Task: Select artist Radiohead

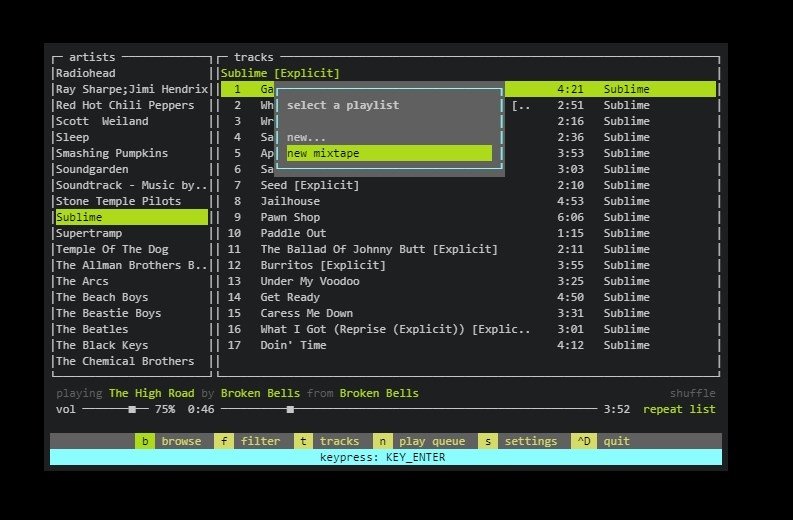Action: [131, 73]
